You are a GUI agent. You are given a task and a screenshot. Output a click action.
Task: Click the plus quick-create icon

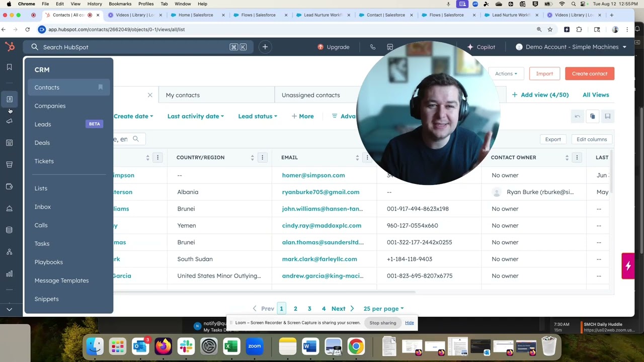[x=265, y=47]
